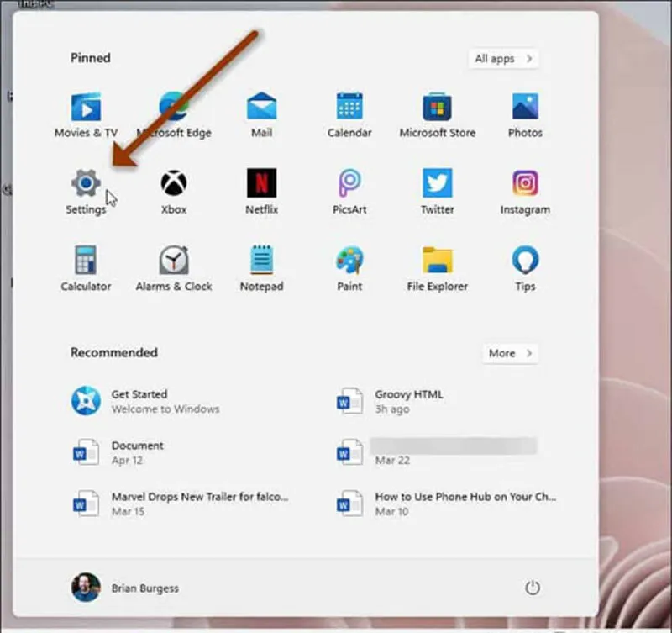This screenshot has height=633, width=672.
Task: Expand the All apps list
Action: click(503, 59)
